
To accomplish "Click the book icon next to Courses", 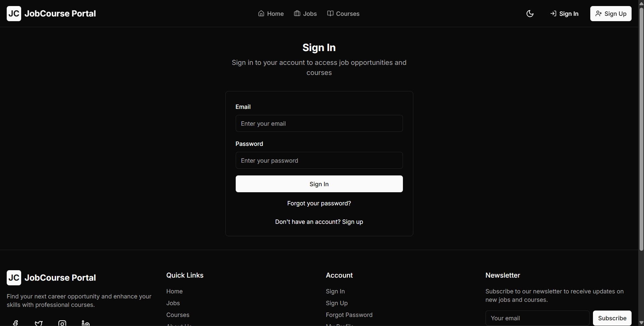I will tap(330, 13).
